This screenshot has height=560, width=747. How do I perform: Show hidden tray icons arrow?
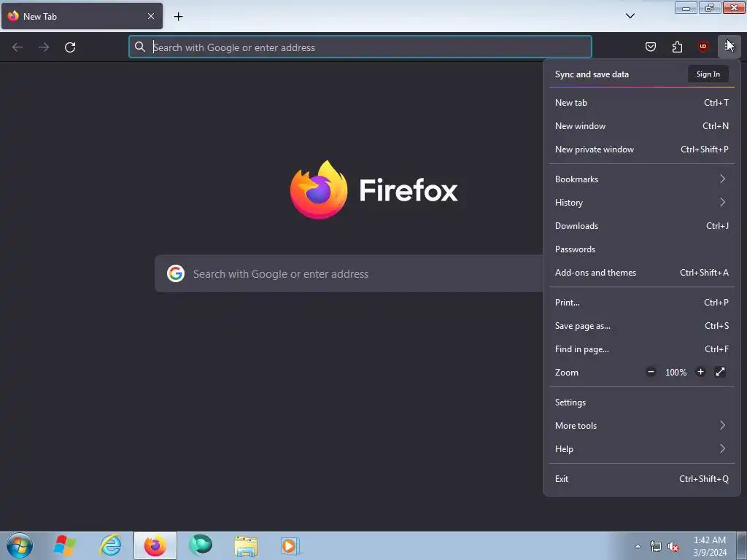(638, 546)
